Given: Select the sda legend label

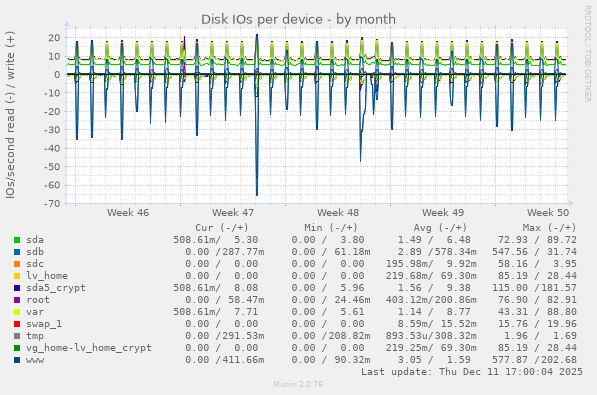Looking at the screenshot, I should 35,240.
